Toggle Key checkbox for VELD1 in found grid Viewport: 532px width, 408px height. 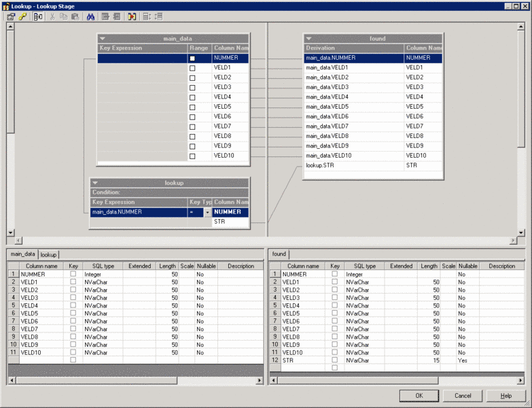click(x=334, y=282)
